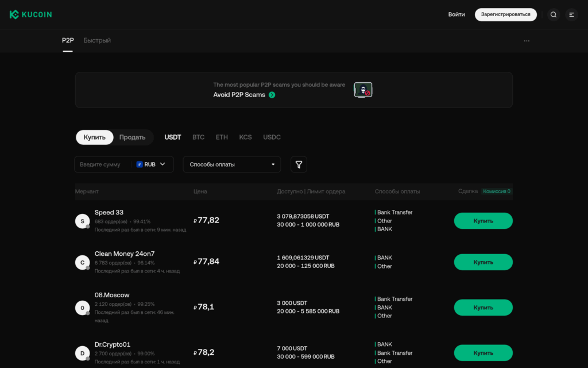Click the Зарегистрироваться button
Screen dimensions: 588x368
[x=505, y=14]
